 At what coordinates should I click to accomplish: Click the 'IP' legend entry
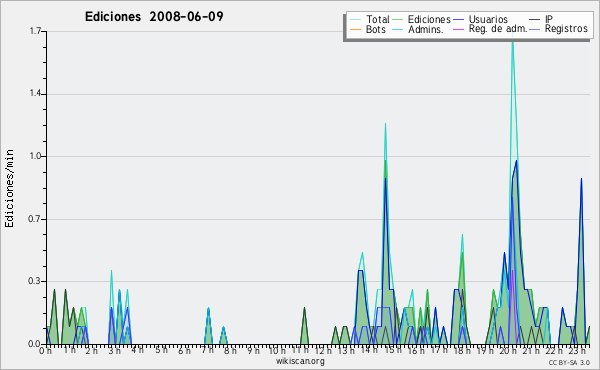tap(541, 19)
